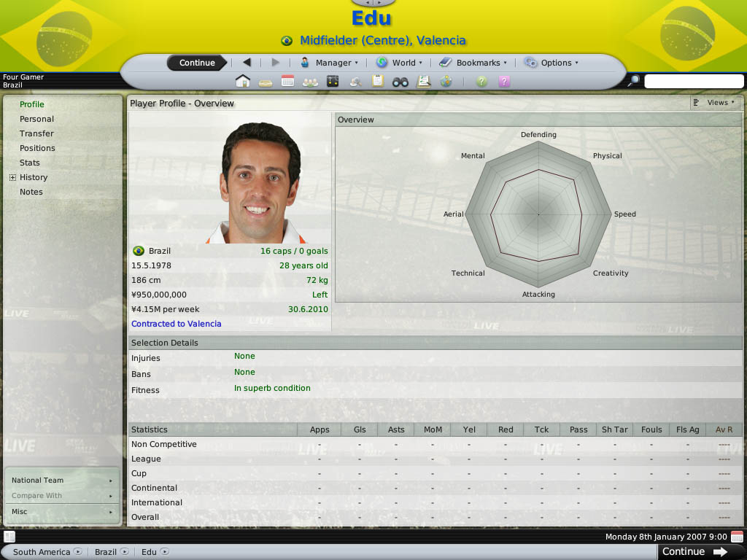Open the home screen house icon
This screenshot has width=747, height=560.
(243, 82)
